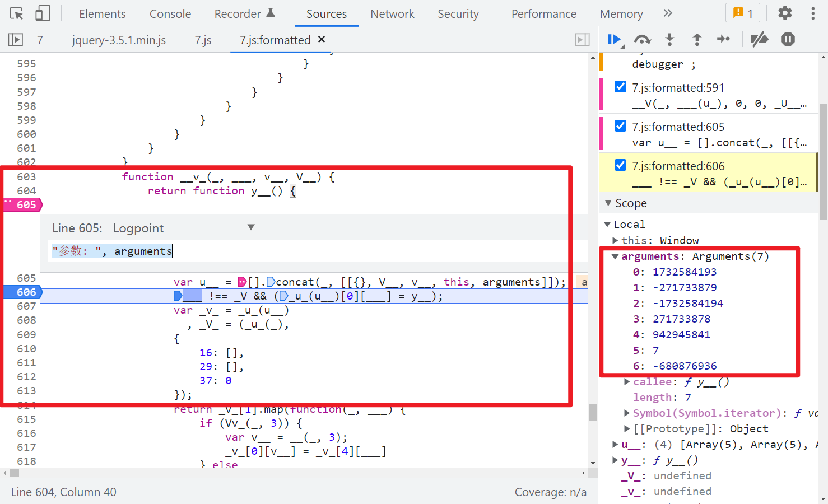Select the file tab labeled 7

(40, 40)
